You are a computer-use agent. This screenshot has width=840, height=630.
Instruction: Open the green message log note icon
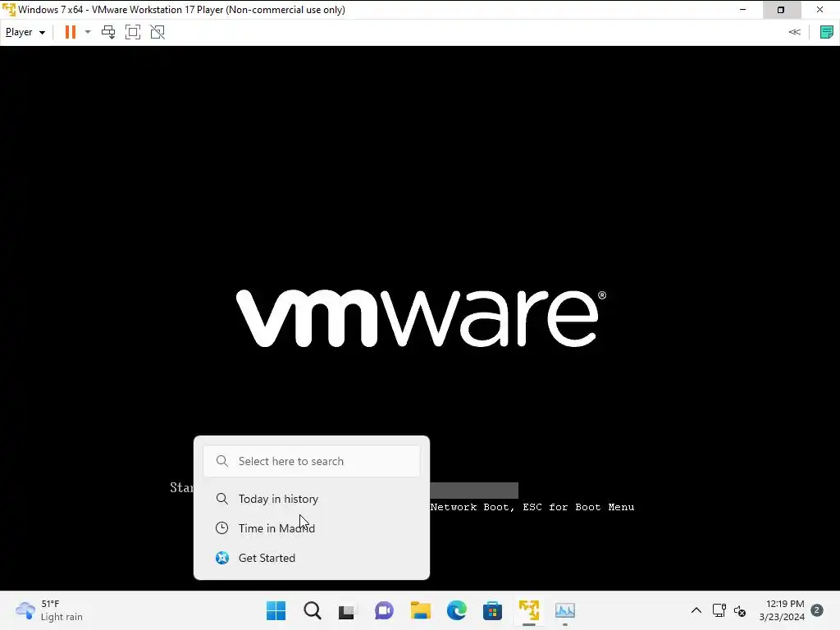(827, 32)
